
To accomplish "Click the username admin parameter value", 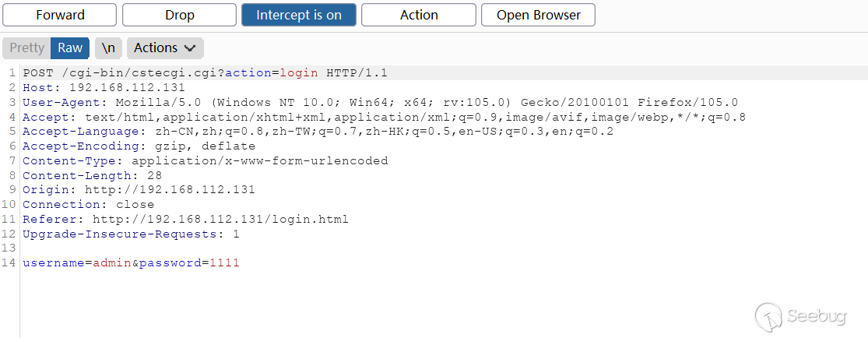I will (x=112, y=263).
